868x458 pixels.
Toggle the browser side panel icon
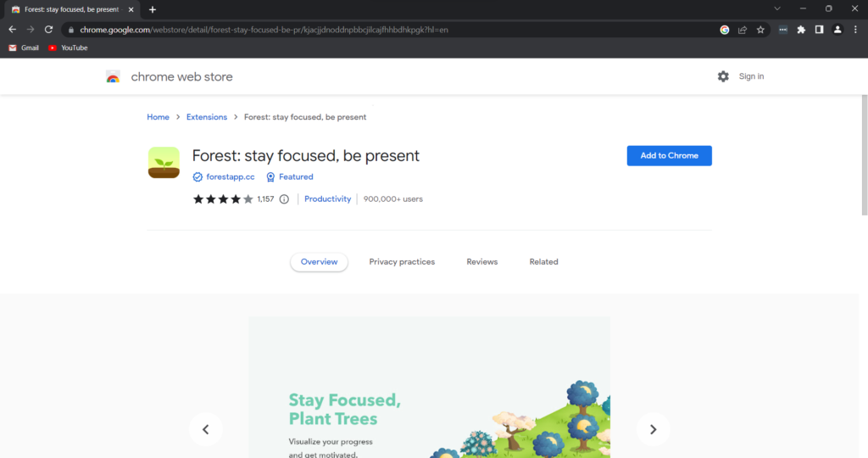820,30
